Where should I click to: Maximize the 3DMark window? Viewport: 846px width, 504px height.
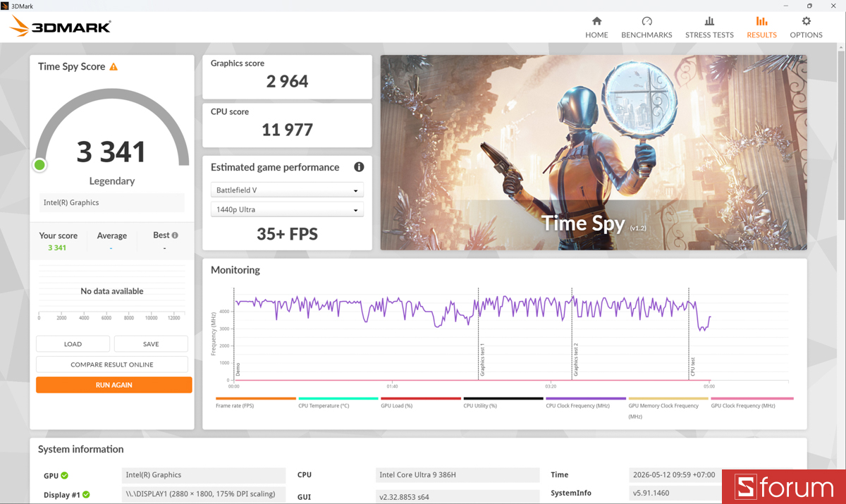pos(809,6)
